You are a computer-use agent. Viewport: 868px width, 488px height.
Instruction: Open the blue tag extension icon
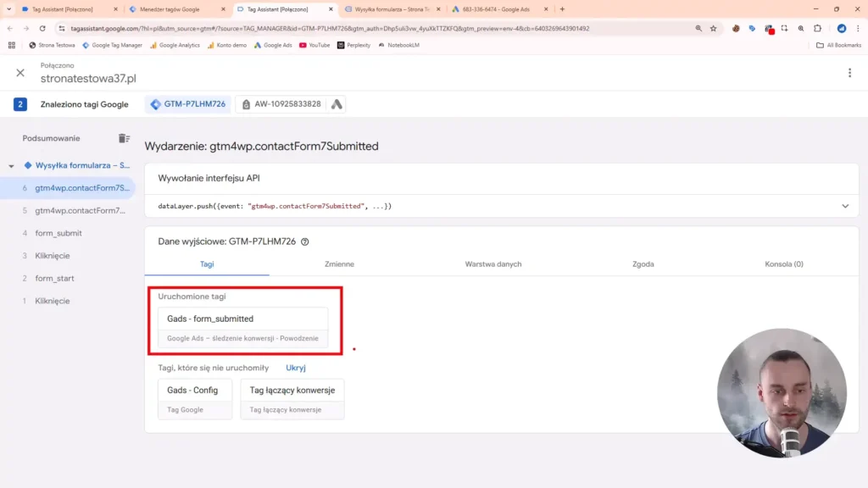click(x=752, y=28)
